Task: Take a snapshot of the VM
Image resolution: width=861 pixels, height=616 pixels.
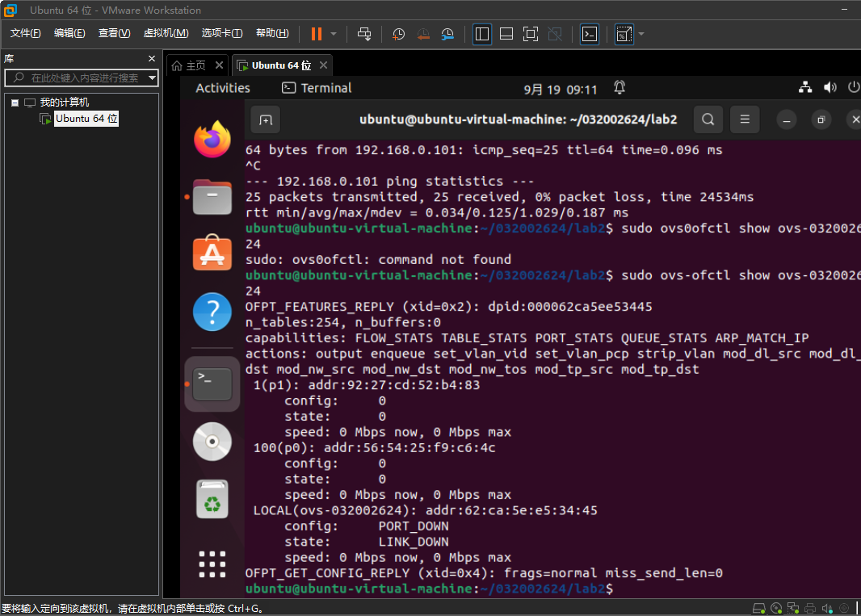Action: (x=398, y=34)
